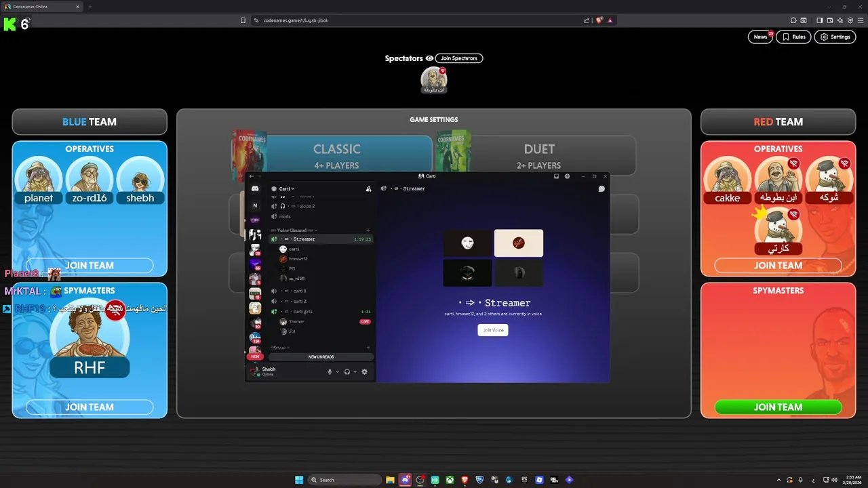Screen dimensions: 868x488
Task: Open the News button
Action: (x=760, y=37)
